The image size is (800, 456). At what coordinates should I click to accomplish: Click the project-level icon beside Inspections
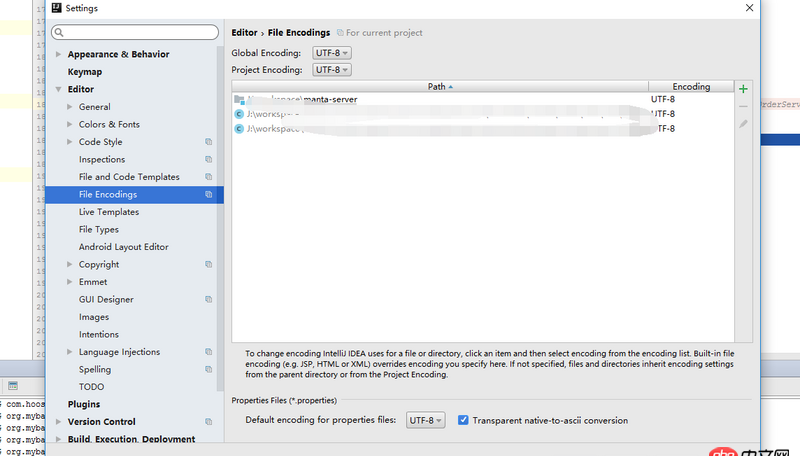[x=209, y=159]
